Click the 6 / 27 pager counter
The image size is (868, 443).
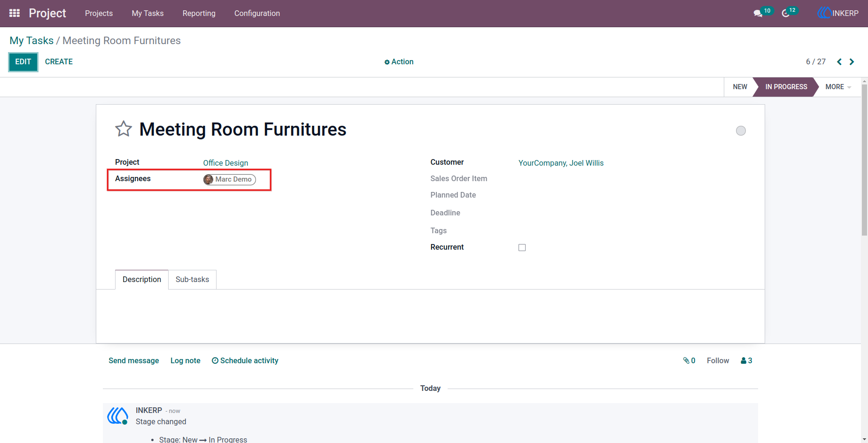815,62
